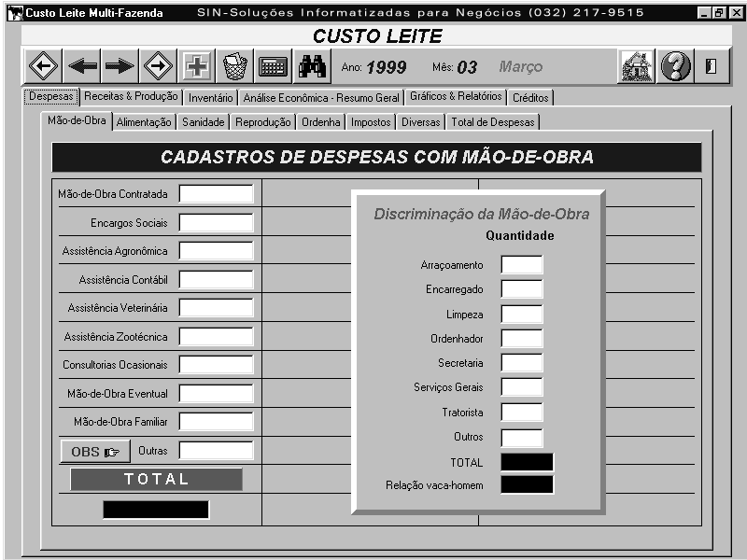Click the Relação vaca-homem result box

click(x=528, y=484)
